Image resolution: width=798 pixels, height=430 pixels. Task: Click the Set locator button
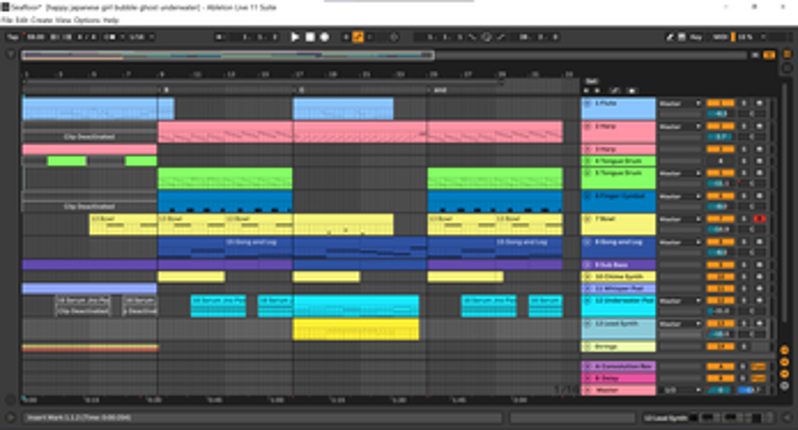[x=591, y=80]
